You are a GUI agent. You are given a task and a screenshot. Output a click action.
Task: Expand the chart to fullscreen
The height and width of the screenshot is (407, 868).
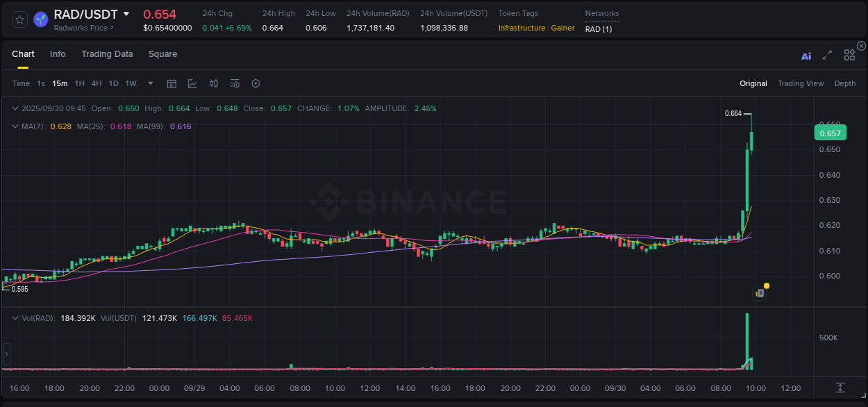click(827, 54)
